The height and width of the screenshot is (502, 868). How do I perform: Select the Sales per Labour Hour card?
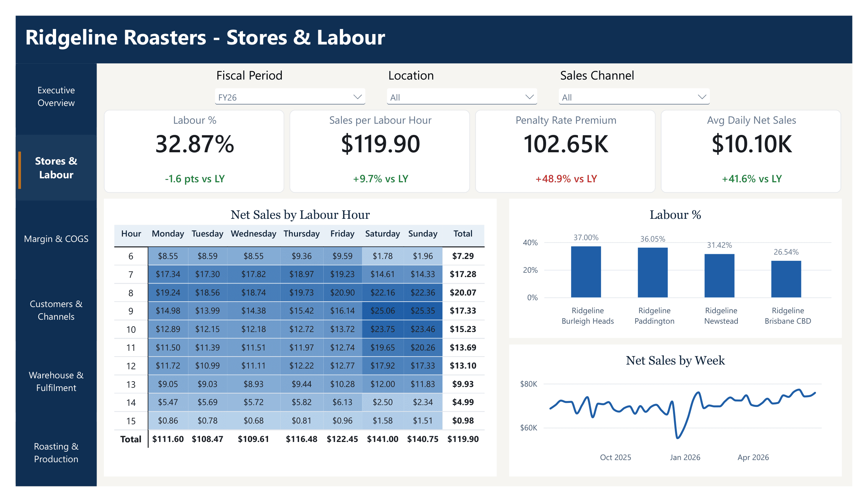(380, 151)
